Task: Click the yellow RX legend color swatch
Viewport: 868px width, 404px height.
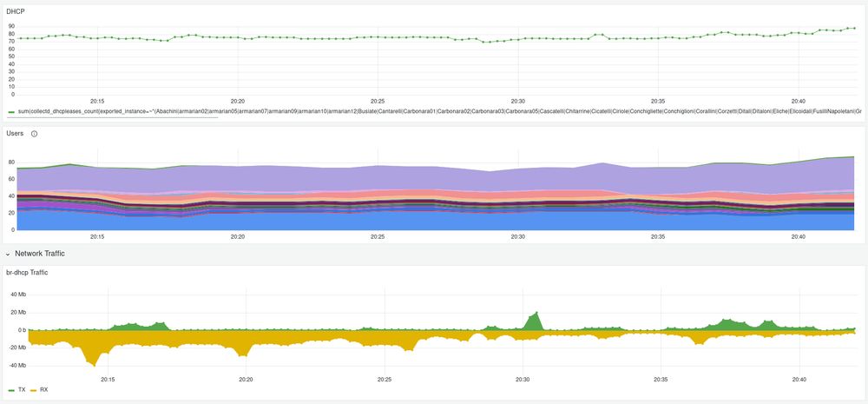Action: [x=33, y=390]
